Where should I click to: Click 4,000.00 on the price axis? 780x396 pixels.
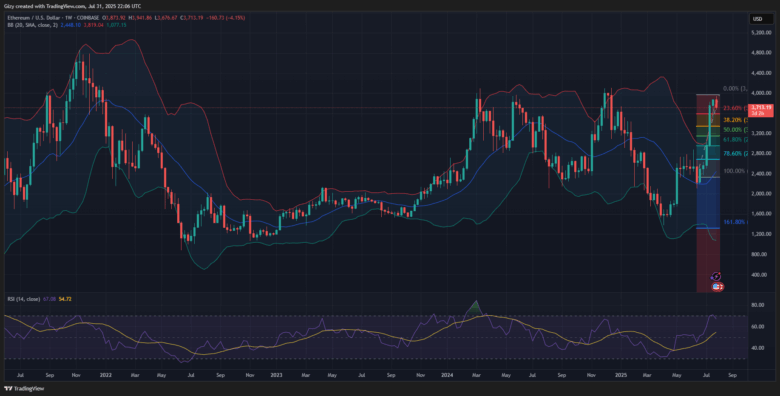pos(761,93)
